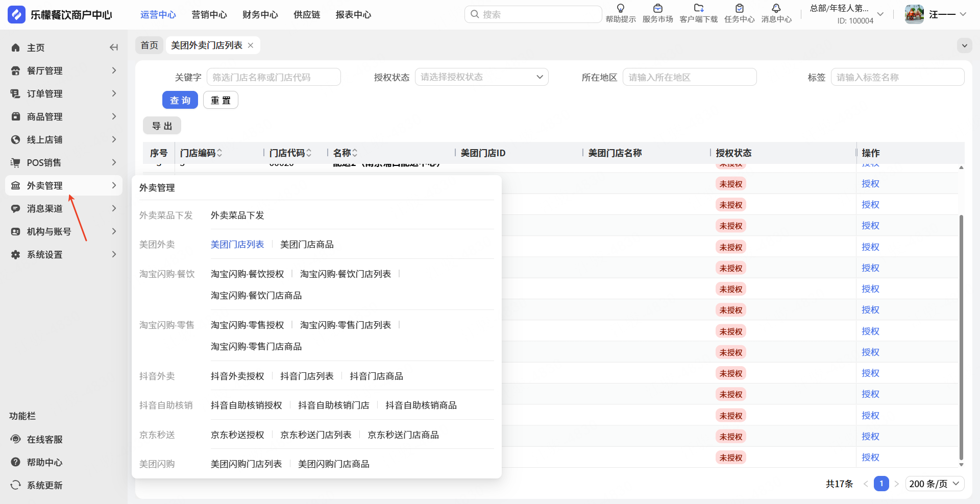Click the system update (系统更新) icon
This screenshot has width=980, height=504.
[x=16, y=485]
